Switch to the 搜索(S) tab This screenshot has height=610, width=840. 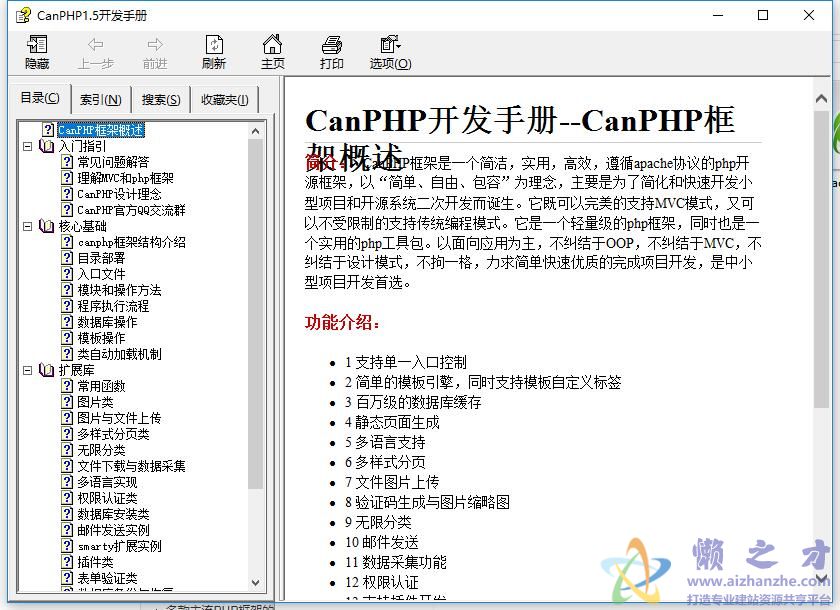point(160,99)
